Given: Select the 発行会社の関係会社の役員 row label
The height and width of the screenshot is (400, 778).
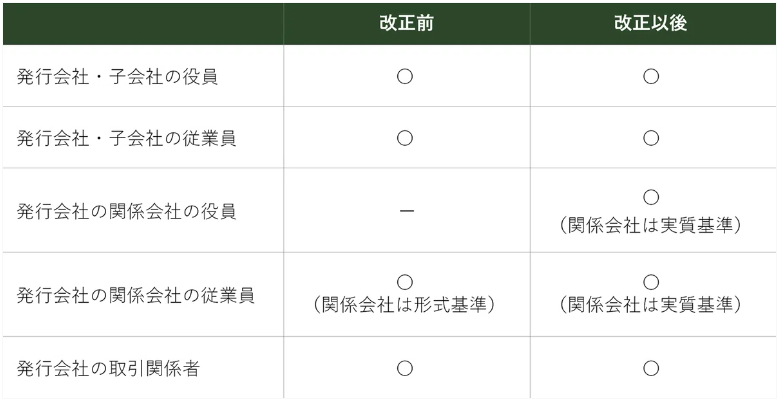Looking at the screenshot, I should click(x=127, y=211).
